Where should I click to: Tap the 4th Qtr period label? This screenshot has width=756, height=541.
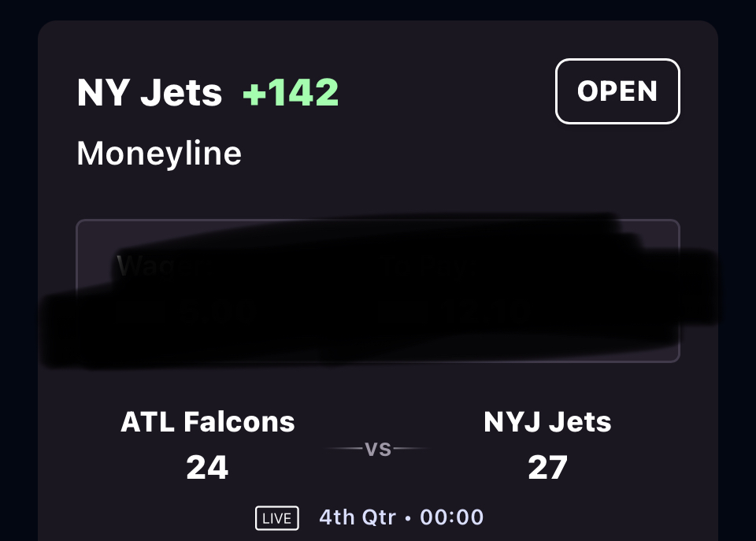pos(357,517)
